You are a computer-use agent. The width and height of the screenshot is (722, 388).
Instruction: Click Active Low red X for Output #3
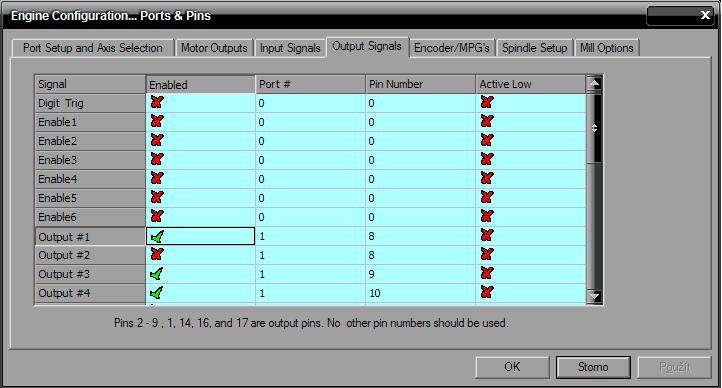[487, 273]
